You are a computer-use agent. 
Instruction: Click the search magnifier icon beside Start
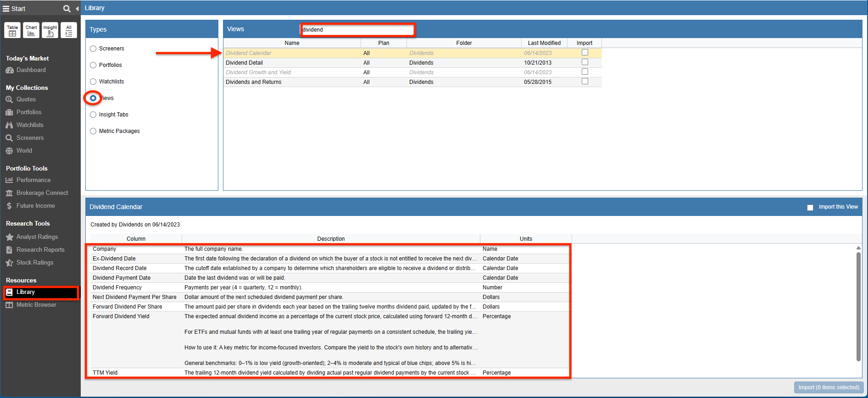(x=67, y=9)
